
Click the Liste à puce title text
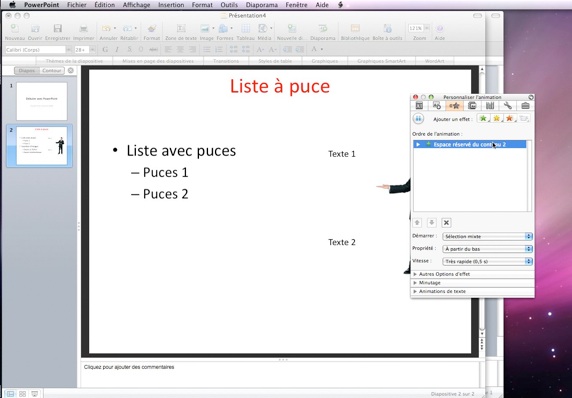[x=280, y=86]
